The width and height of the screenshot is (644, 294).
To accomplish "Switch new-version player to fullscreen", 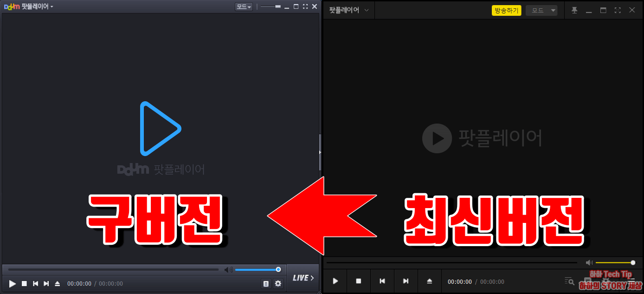I will coord(618,10).
